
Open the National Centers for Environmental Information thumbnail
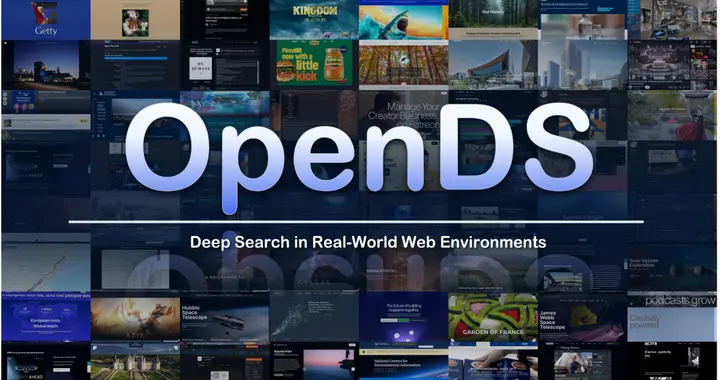pyautogui.click(x=403, y=361)
